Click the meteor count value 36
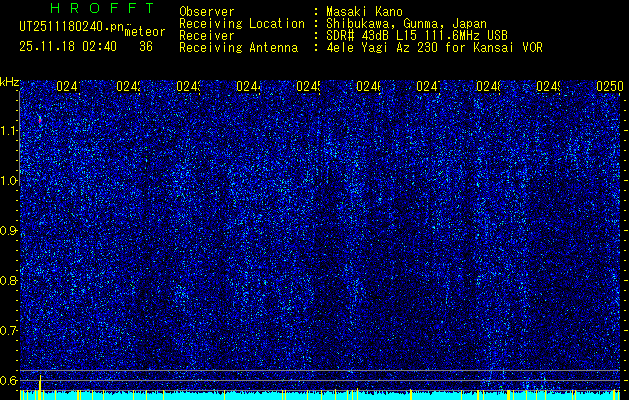This screenshot has width=629, height=400. [x=146, y=47]
